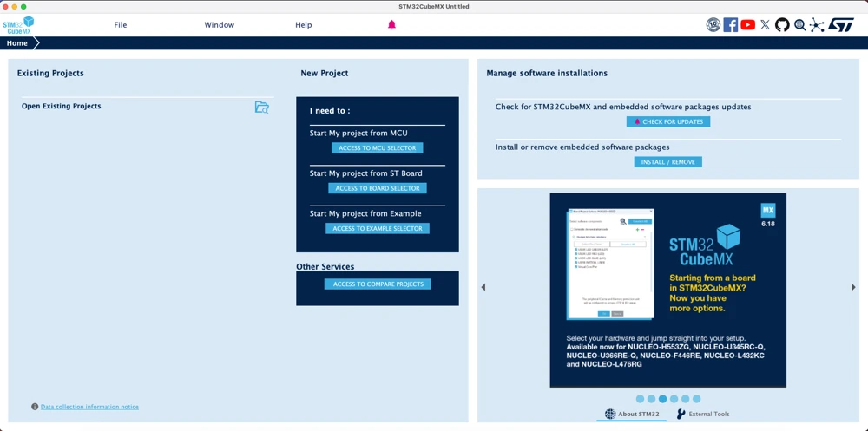
Task: Open the File menu
Action: click(120, 25)
